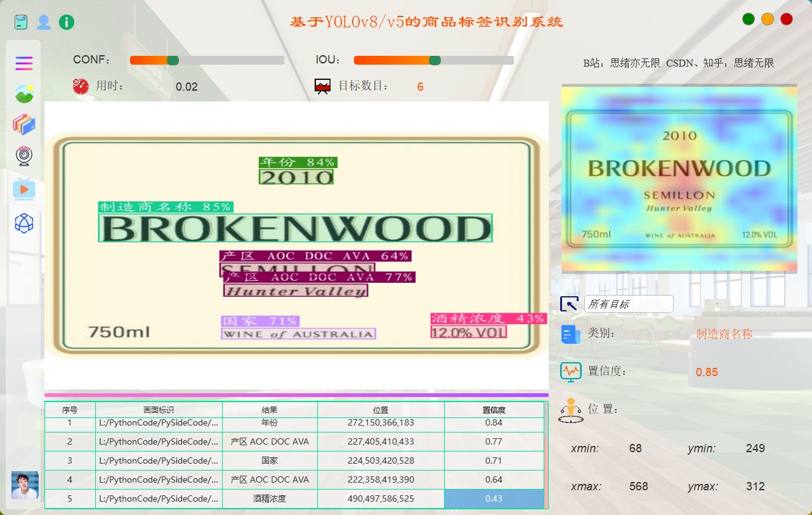Image resolution: width=812 pixels, height=515 pixels.
Task: Click the target count value 6
Action: [421, 87]
